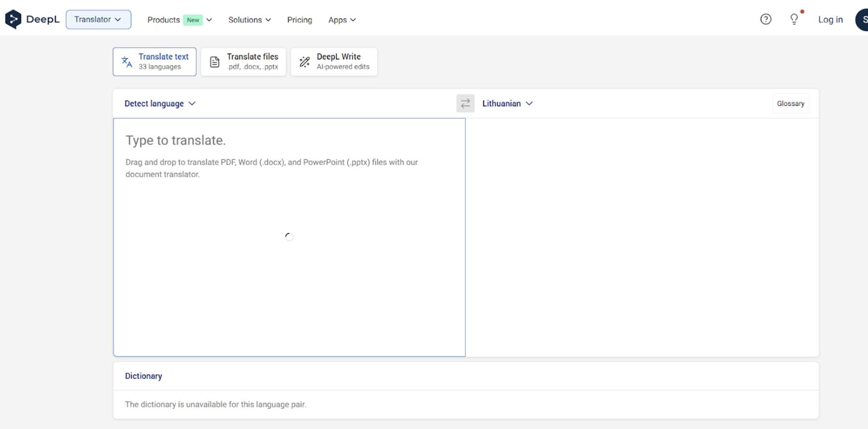Open the DeepL Write tab

tap(334, 61)
